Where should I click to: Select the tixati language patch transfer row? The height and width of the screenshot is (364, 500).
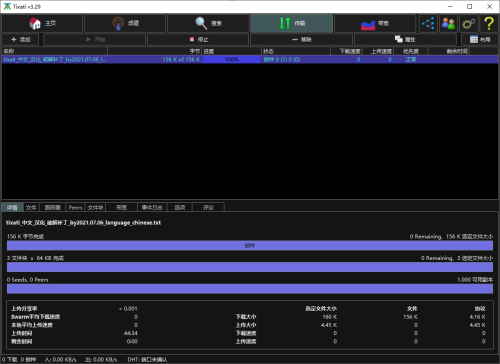(250, 59)
